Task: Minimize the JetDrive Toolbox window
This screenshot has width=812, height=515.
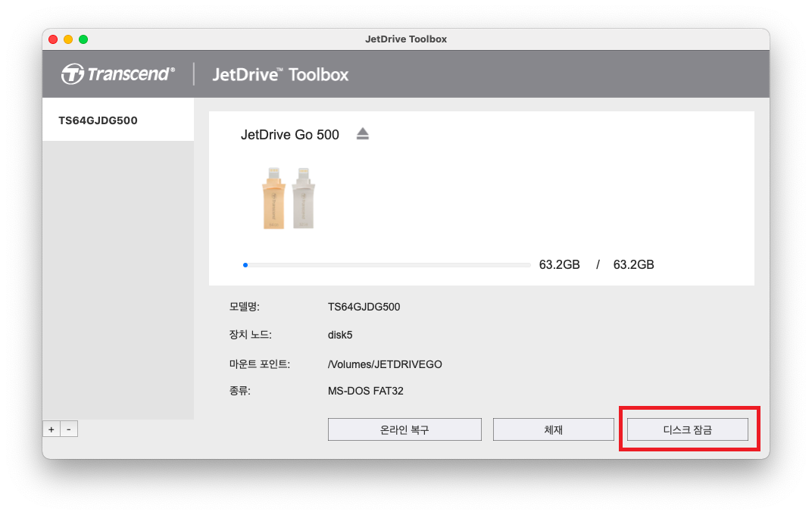Action: (x=68, y=39)
